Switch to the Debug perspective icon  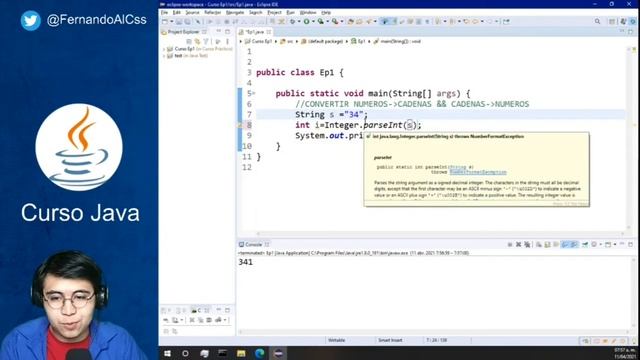(x=632, y=21)
